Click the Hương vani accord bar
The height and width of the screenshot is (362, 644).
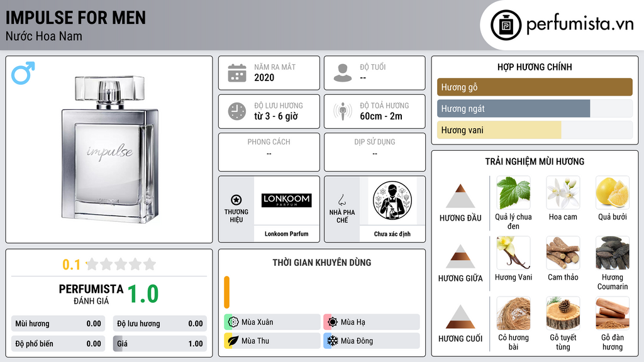[x=535, y=130]
